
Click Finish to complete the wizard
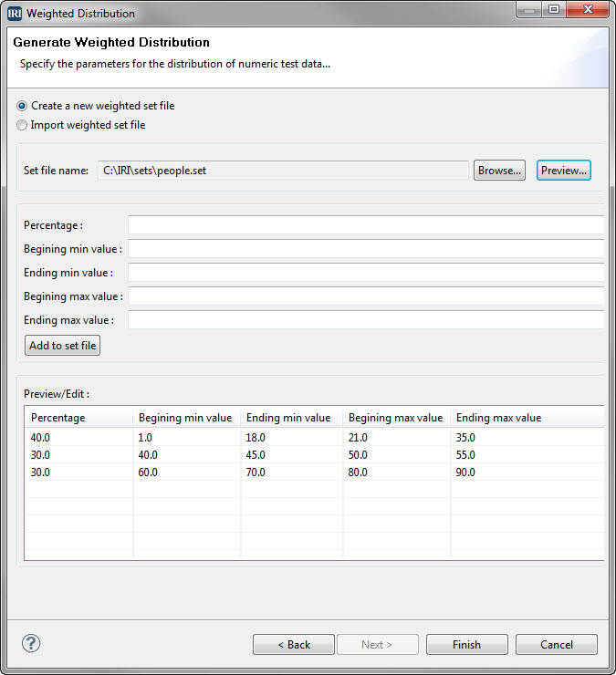point(467,644)
